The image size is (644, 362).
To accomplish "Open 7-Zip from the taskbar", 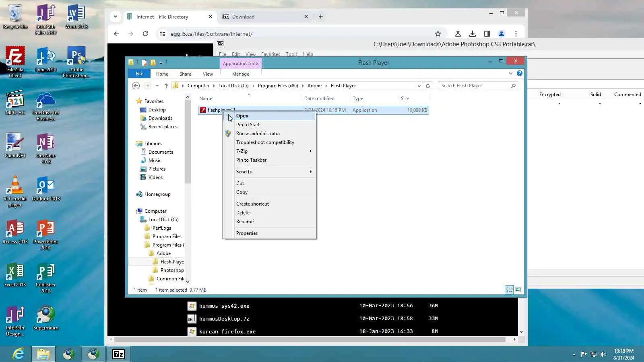I will [118, 354].
